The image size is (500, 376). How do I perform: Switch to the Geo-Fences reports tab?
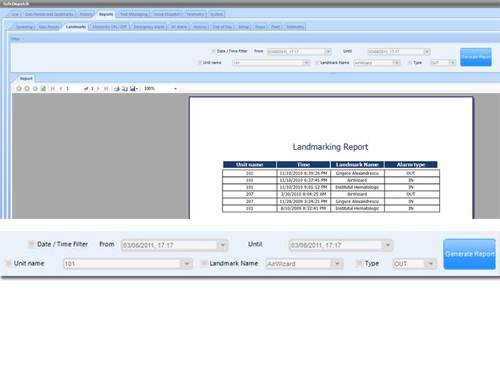pos(49,27)
